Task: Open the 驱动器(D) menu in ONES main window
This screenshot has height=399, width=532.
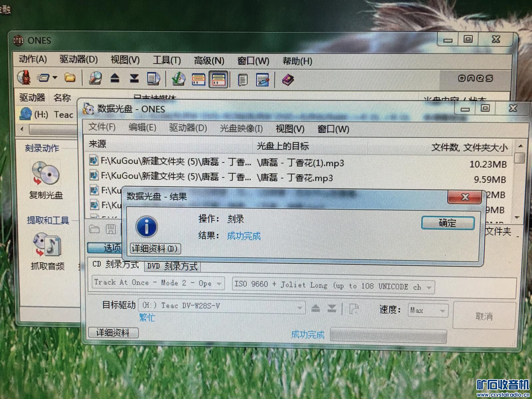Action: pos(79,60)
